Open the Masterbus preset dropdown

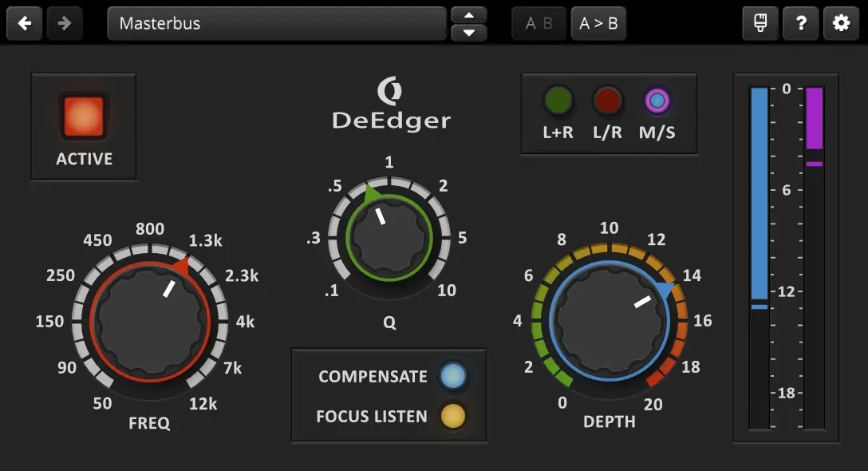pyautogui.click(x=276, y=23)
